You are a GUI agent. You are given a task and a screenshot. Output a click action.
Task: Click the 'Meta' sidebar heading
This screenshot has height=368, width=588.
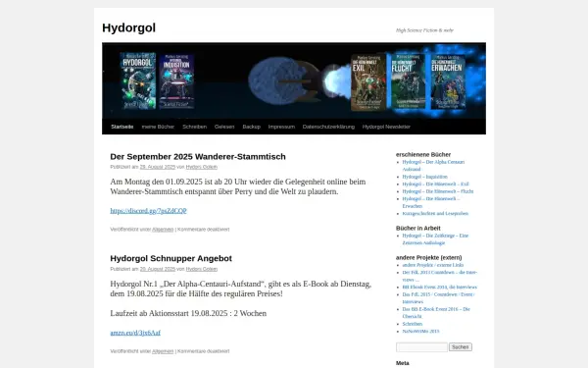(x=403, y=363)
